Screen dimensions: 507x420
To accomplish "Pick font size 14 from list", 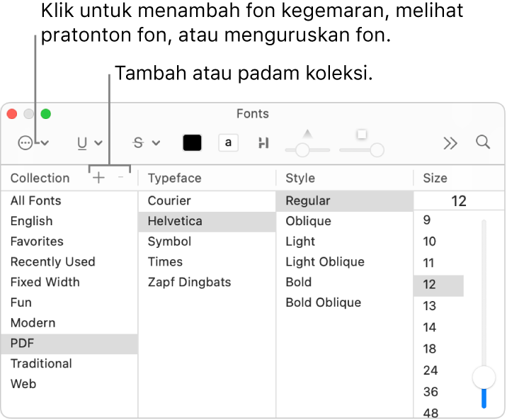I will (x=439, y=327).
